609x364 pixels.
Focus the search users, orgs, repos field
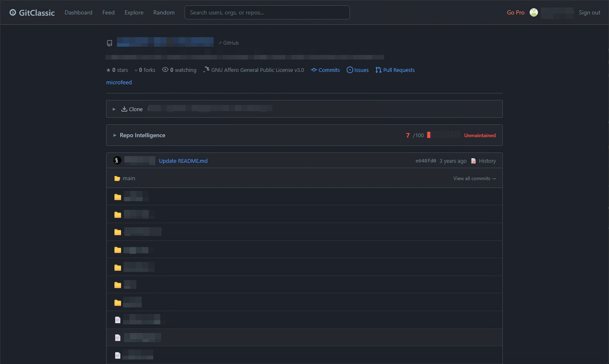pyautogui.click(x=267, y=12)
